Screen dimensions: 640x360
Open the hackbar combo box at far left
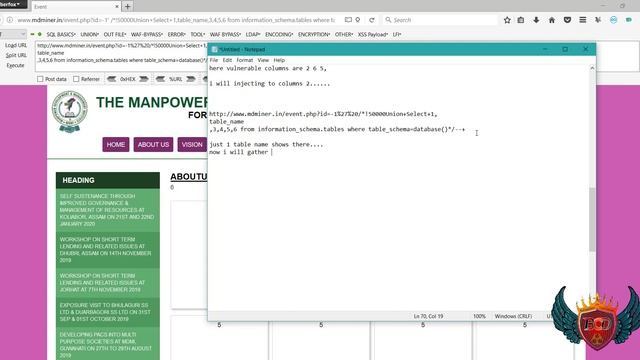[13, 34]
